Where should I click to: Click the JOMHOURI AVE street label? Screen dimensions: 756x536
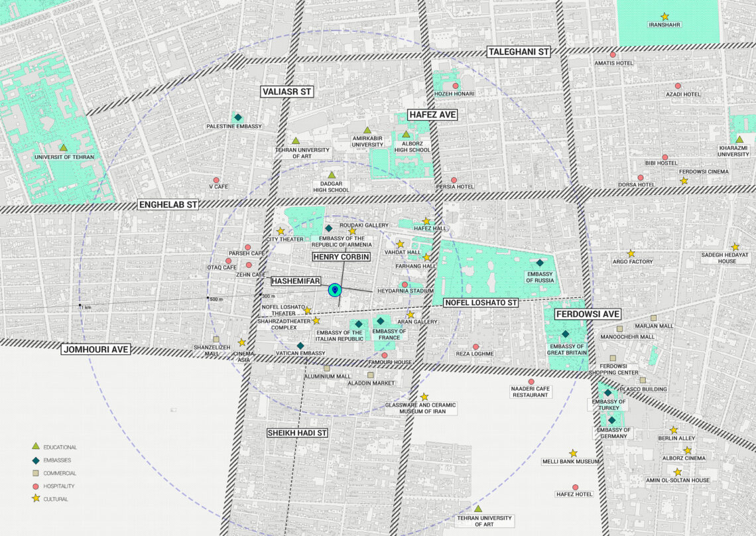click(97, 349)
